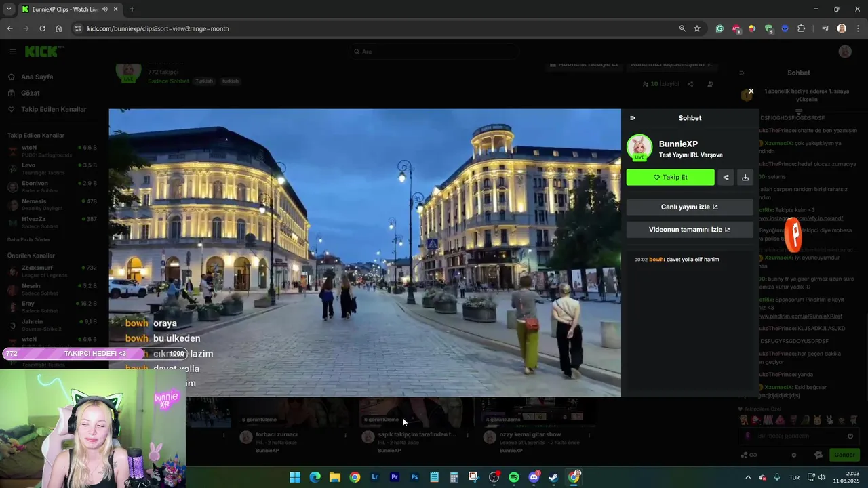868x488 pixels.
Task: Open Canlı yayını izle link
Action: 690,207
